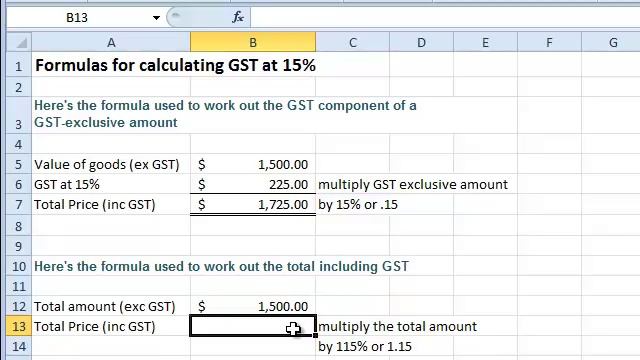Select cell B12 showing 1,500.00
This screenshot has width=640, height=360.
[253, 306]
